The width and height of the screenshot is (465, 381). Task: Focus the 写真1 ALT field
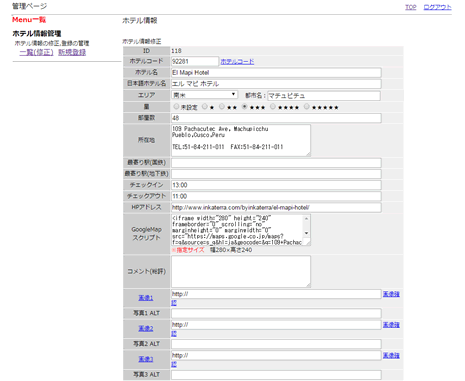tap(276, 313)
